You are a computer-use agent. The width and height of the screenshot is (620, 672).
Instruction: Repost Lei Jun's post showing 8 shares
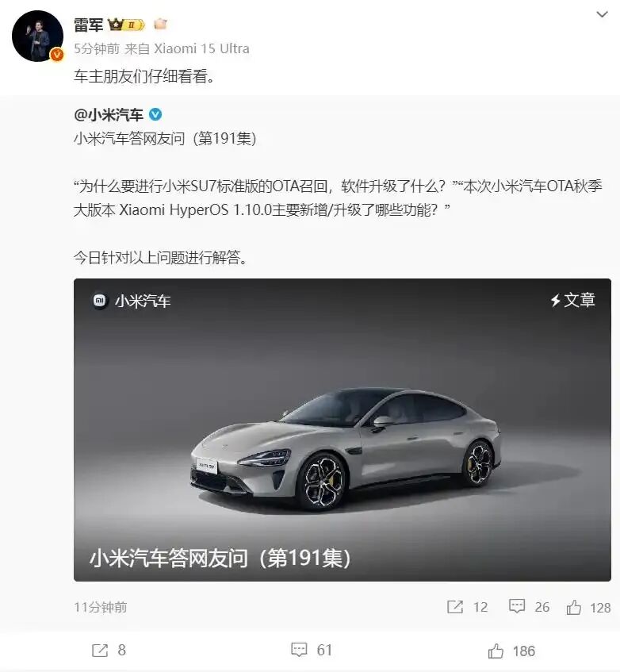coord(109,650)
